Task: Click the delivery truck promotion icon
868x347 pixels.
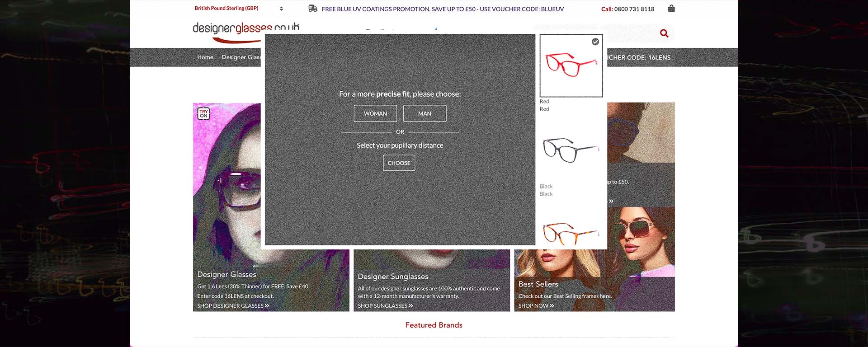Action: click(x=312, y=9)
